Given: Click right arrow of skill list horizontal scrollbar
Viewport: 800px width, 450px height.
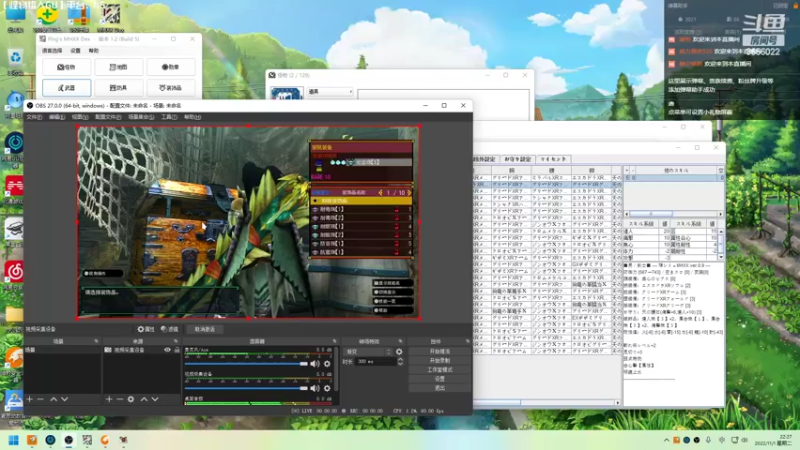Looking at the screenshot, I should click(x=720, y=214).
